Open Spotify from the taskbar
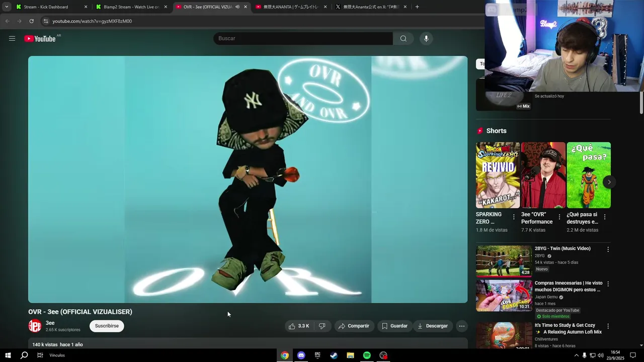644x362 pixels. (x=367, y=355)
